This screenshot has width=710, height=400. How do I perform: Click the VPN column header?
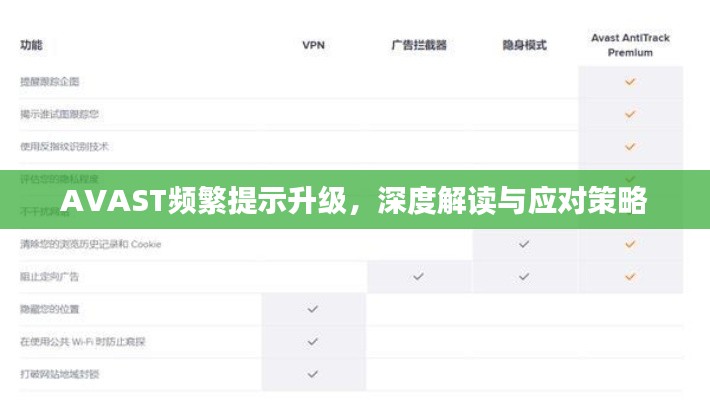tap(313, 45)
